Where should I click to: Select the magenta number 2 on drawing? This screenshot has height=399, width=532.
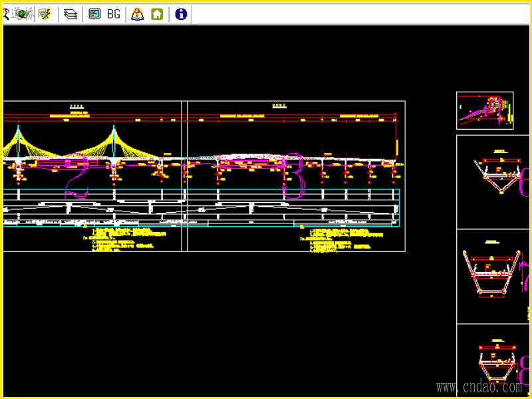point(76,176)
